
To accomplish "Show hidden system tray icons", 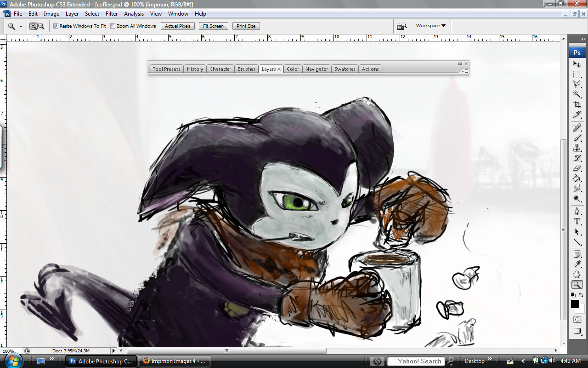I will point(523,361).
